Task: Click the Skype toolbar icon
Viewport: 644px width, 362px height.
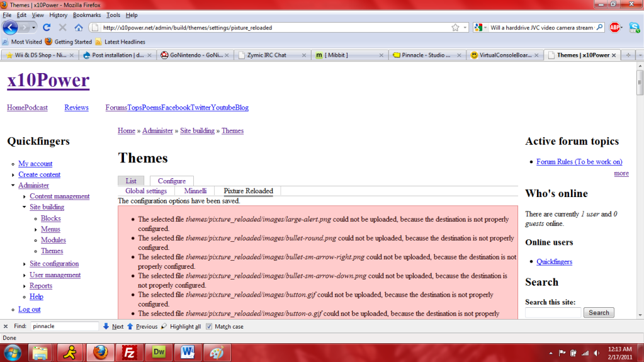Action: click(634, 28)
